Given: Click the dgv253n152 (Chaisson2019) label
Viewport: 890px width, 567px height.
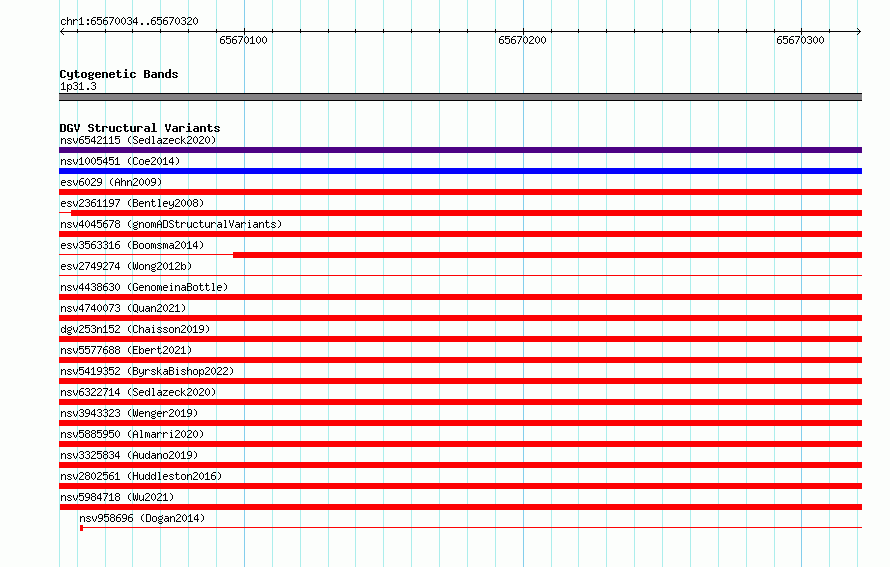Looking at the screenshot, I should (x=135, y=329).
